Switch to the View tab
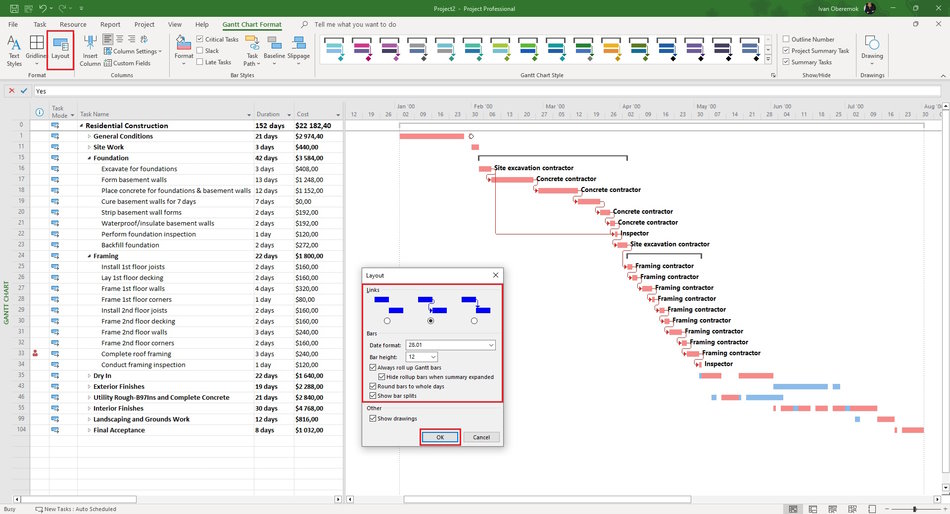The image size is (950, 514). point(174,24)
